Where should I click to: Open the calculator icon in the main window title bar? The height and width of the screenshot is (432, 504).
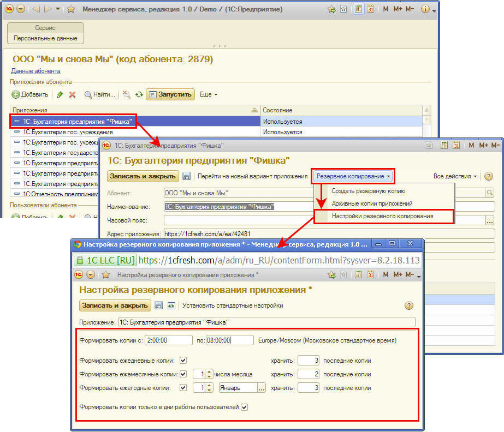point(358,9)
